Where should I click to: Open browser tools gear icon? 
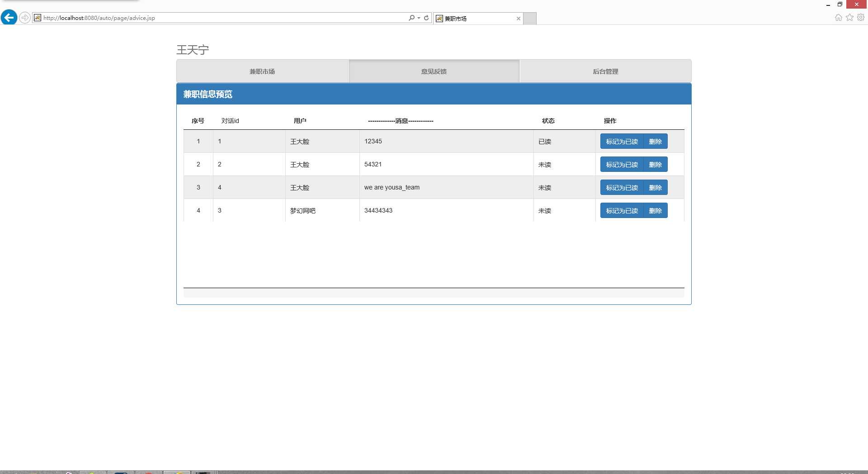861,18
